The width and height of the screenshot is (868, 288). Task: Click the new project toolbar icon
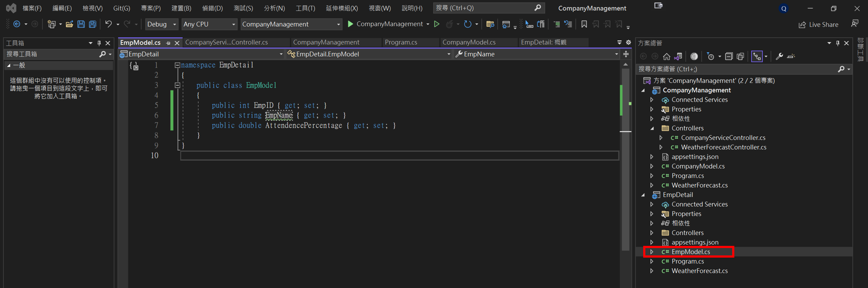click(x=52, y=24)
